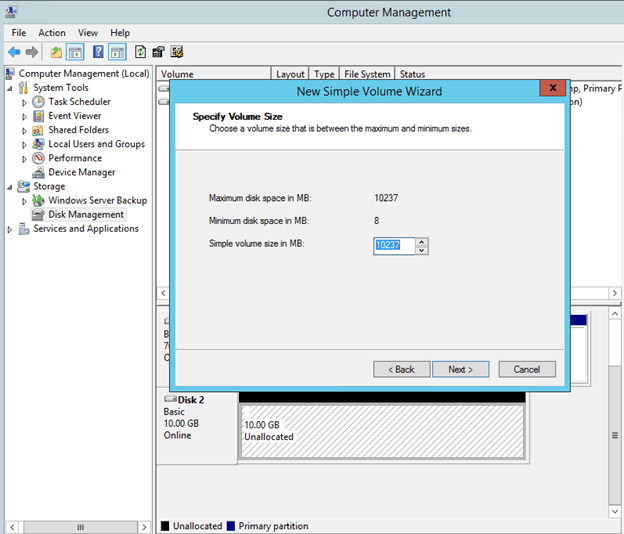Decrease volume size with the down spinner
This screenshot has height=534, width=624.
click(422, 249)
